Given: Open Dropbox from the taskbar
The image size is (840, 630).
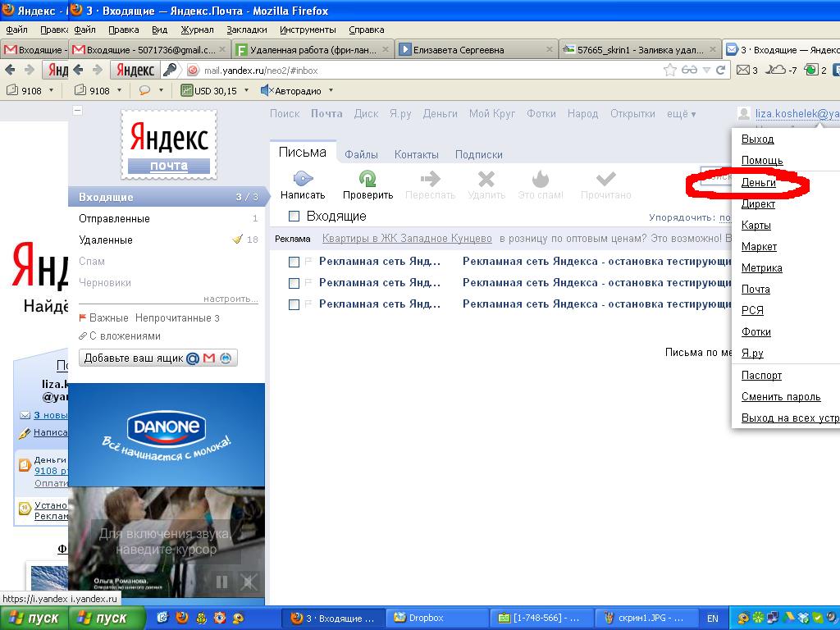Looking at the screenshot, I should (437, 618).
